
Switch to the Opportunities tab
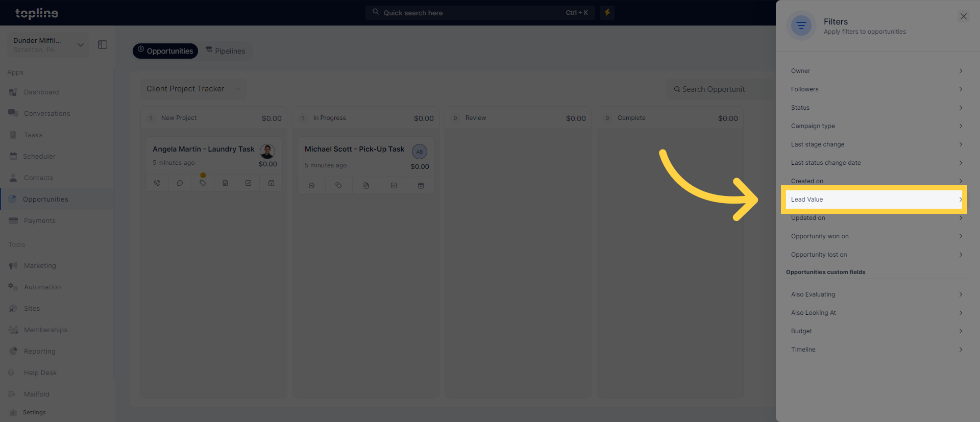pos(165,51)
